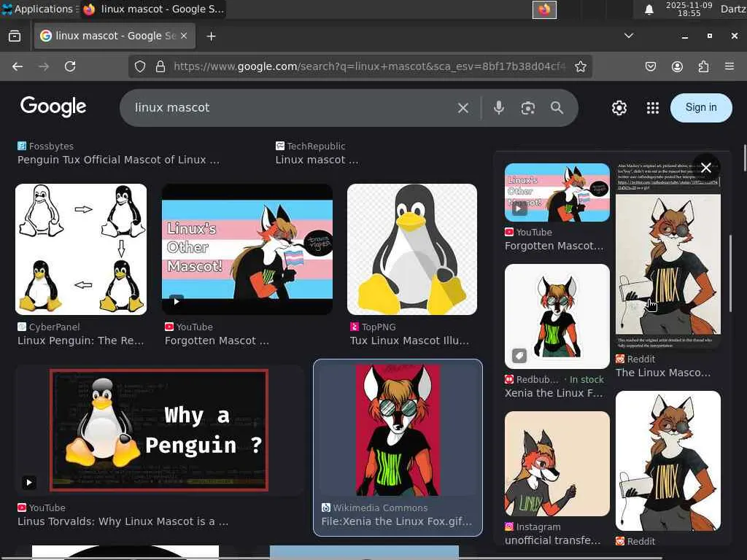This screenshot has width=747, height=560.
Task: Open the Firefox View icon
Action: click(15, 36)
